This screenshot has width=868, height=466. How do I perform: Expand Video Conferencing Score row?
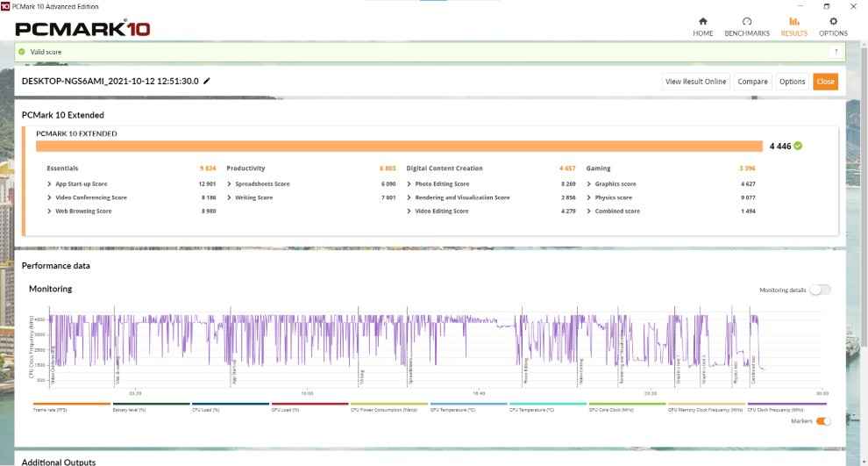click(x=49, y=197)
